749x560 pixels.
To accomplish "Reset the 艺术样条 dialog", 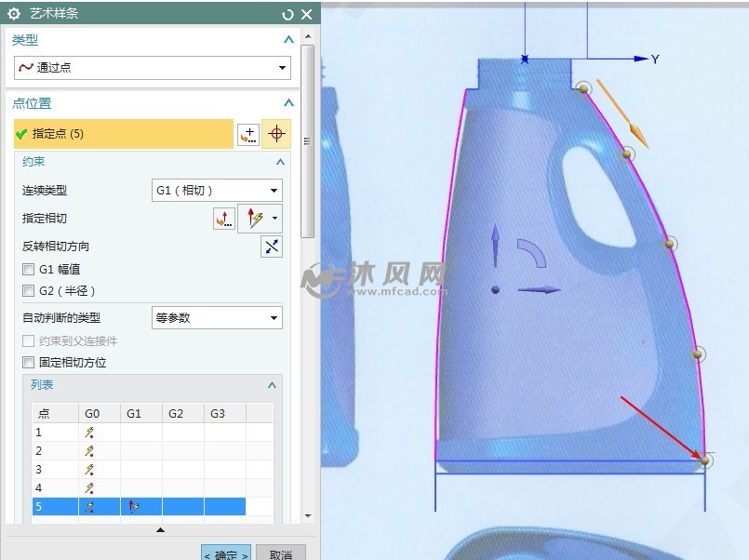I will pos(288,14).
